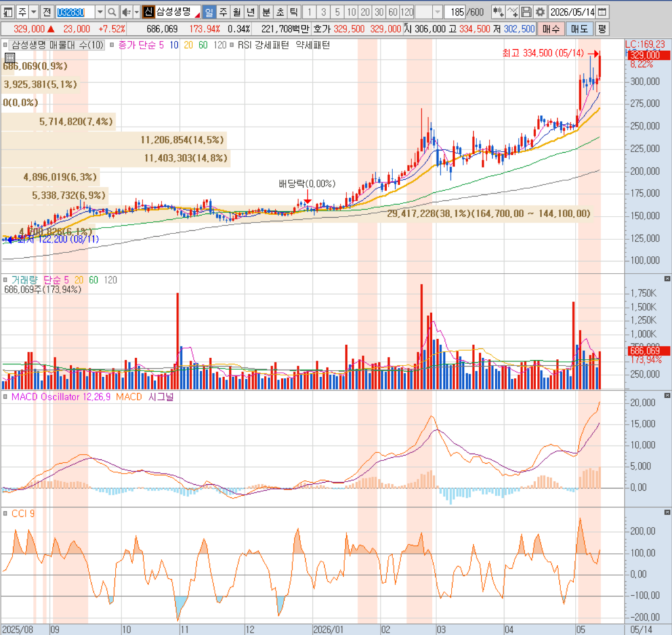The image size is (672, 635).
Task: Open chart settings gear icon
Action: [540, 12]
